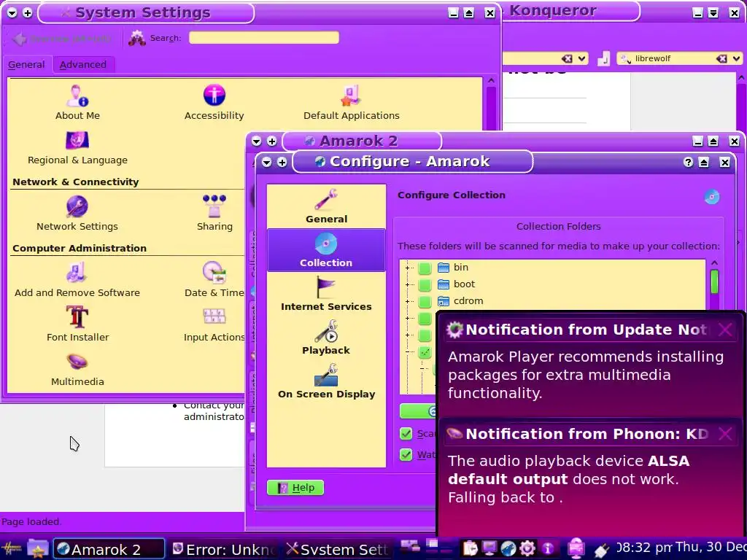Click the gear tray icon in taskbar
The width and height of the screenshot is (747, 560).
pyautogui.click(x=527, y=548)
